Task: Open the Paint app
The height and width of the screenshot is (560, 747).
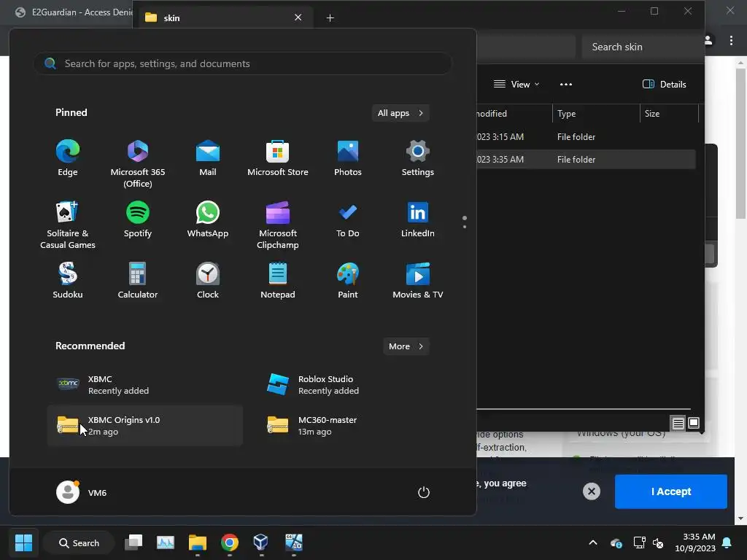Action: 348,281
